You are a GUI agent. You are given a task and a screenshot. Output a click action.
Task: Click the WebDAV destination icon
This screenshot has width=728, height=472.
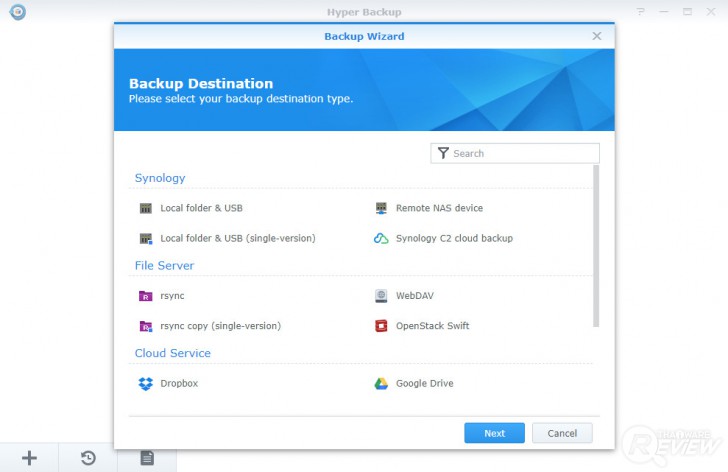[x=381, y=296]
